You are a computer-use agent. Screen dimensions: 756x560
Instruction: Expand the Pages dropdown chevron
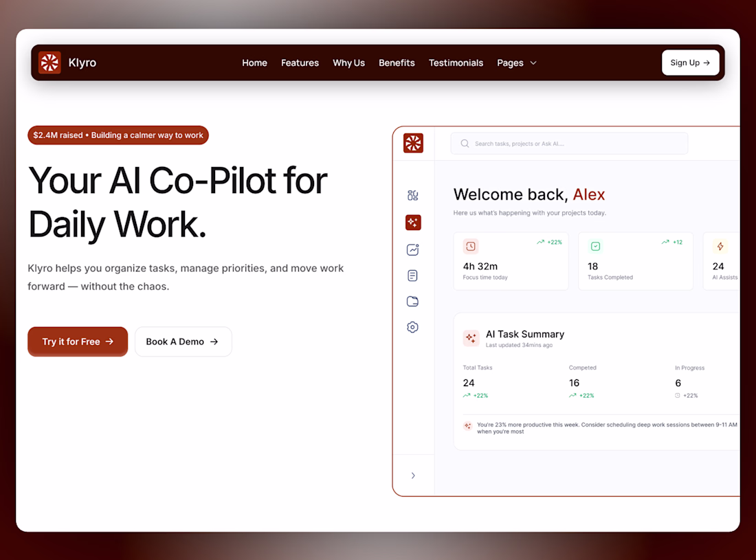[533, 63]
